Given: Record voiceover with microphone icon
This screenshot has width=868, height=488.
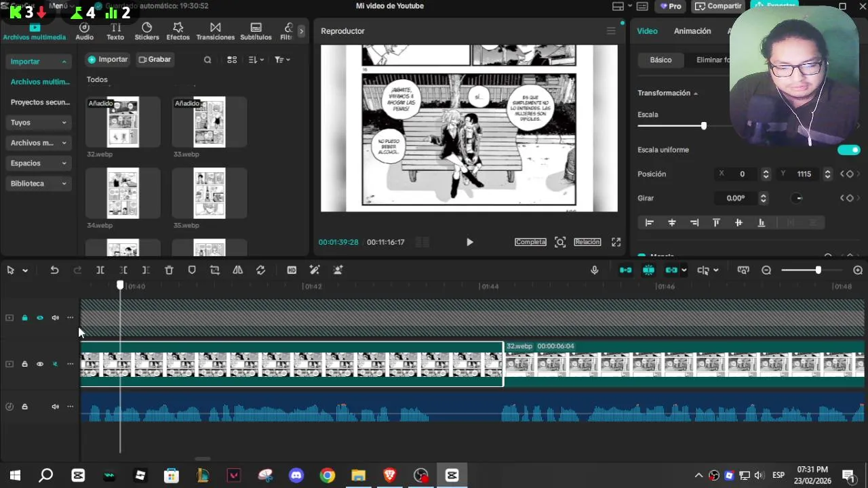Looking at the screenshot, I should 594,270.
